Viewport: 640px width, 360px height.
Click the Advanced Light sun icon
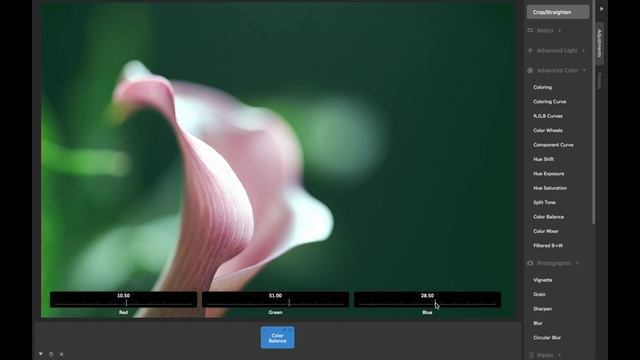click(530, 51)
